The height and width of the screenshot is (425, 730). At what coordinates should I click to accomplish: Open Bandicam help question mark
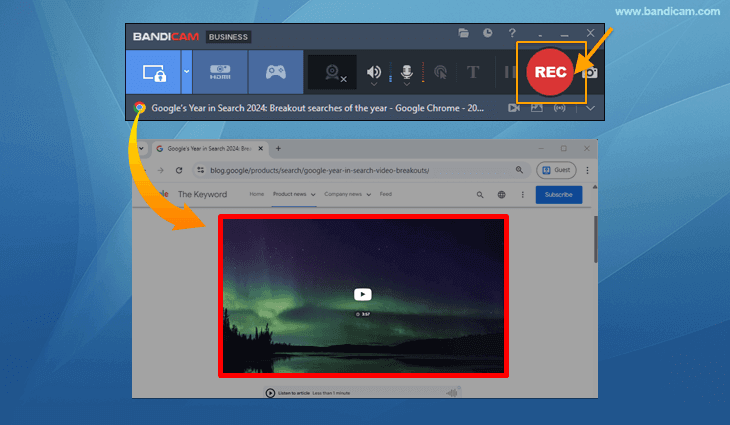(x=512, y=33)
